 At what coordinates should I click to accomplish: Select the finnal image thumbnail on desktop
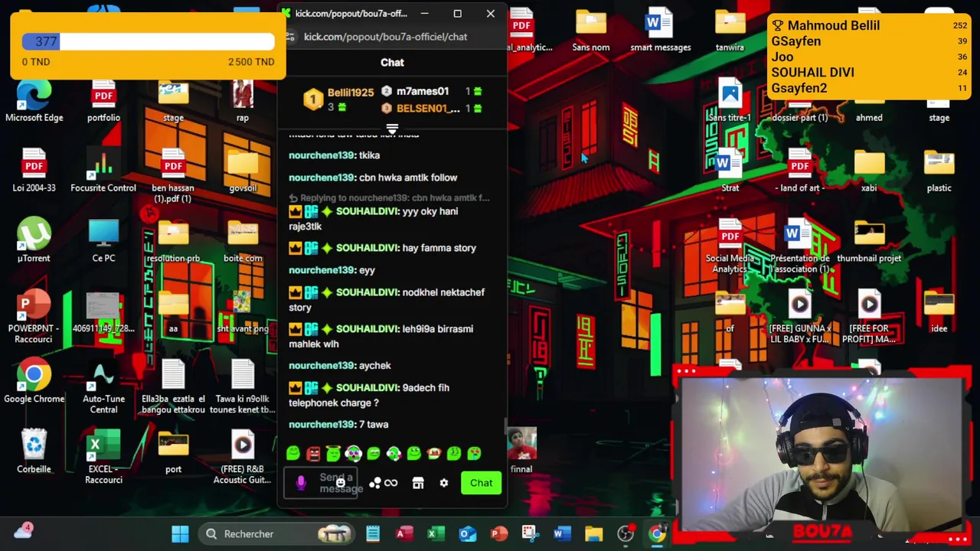(x=521, y=451)
